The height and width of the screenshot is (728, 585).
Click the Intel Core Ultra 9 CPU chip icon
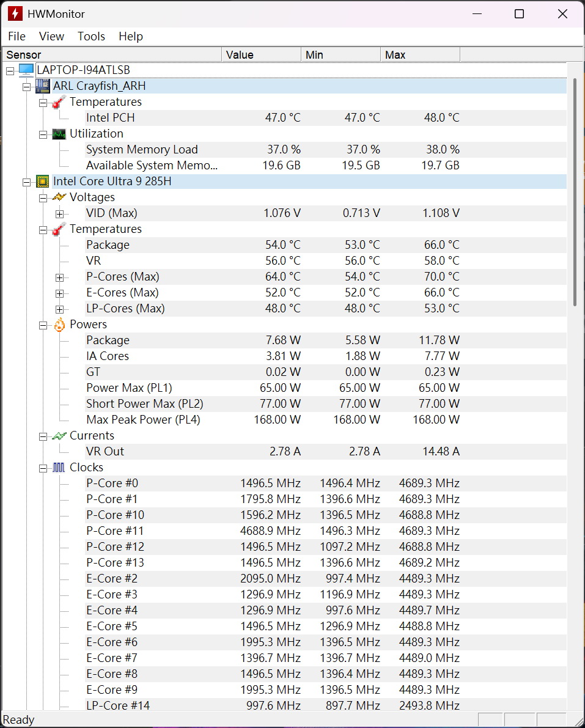[43, 181]
